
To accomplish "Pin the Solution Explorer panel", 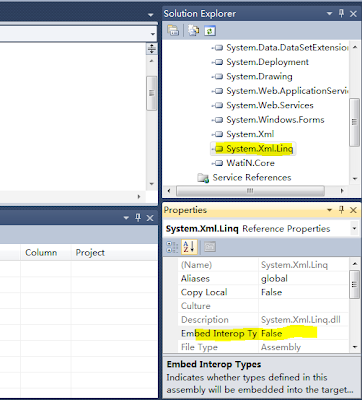I will click(x=341, y=13).
